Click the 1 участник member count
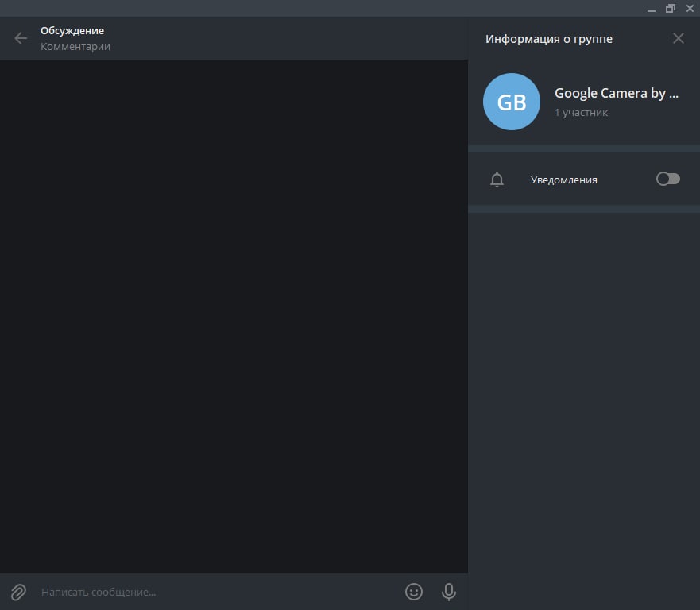 [581, 113]
